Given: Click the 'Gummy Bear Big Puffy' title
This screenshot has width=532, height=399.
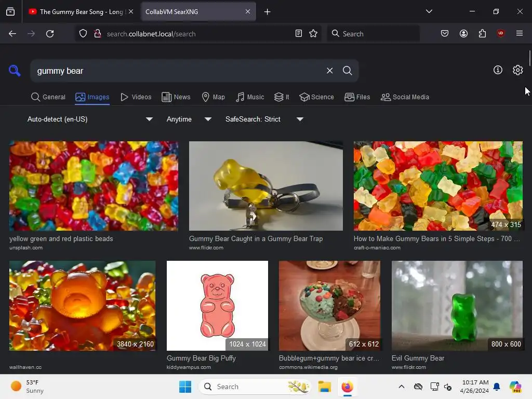Looking at the screenshot, I should [201, 358].
